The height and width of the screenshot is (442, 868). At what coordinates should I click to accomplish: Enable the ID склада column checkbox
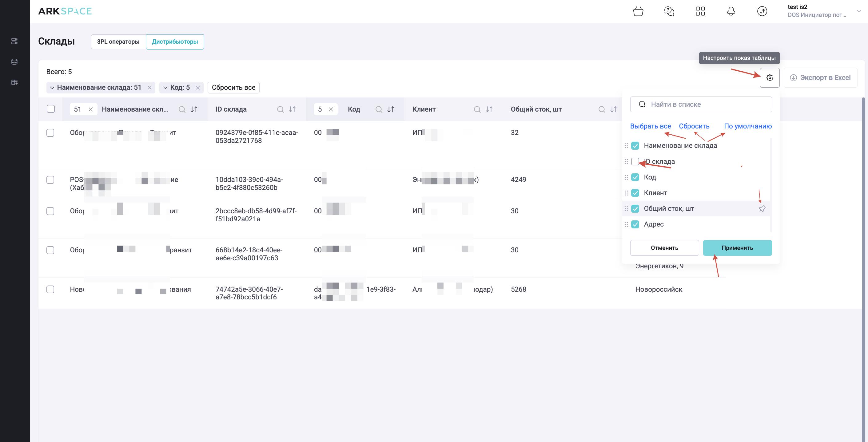[x=635, y=162]
